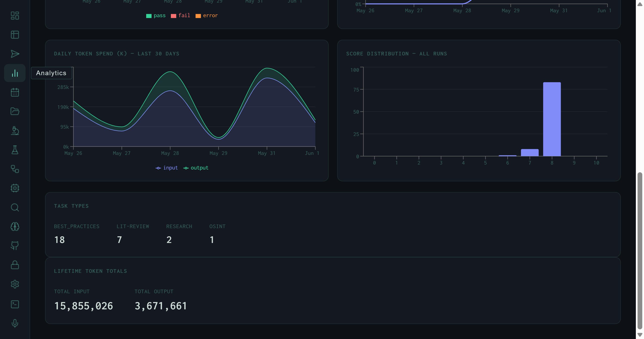Click the 285k axis label

(x=63, y=87)
